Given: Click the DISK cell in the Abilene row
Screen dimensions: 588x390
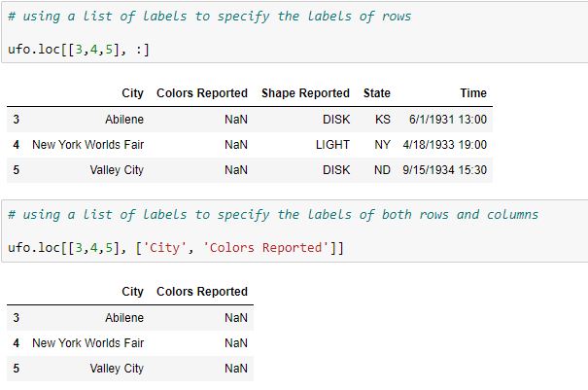Looking at the screenshot, I should [336, 120].
